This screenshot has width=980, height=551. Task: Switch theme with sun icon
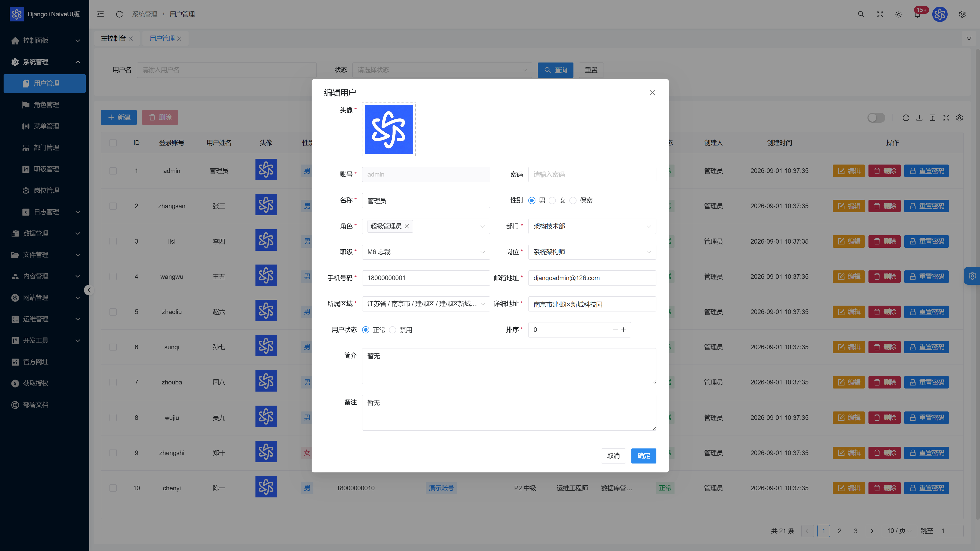coord(899,15)
